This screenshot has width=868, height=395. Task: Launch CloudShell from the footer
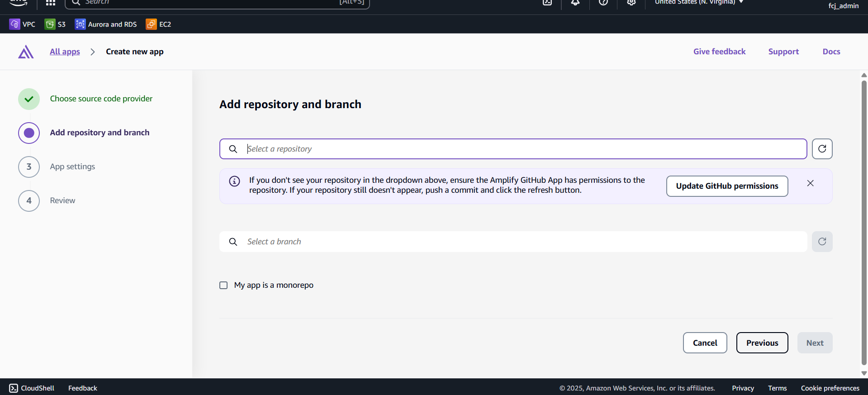[32, 388]
